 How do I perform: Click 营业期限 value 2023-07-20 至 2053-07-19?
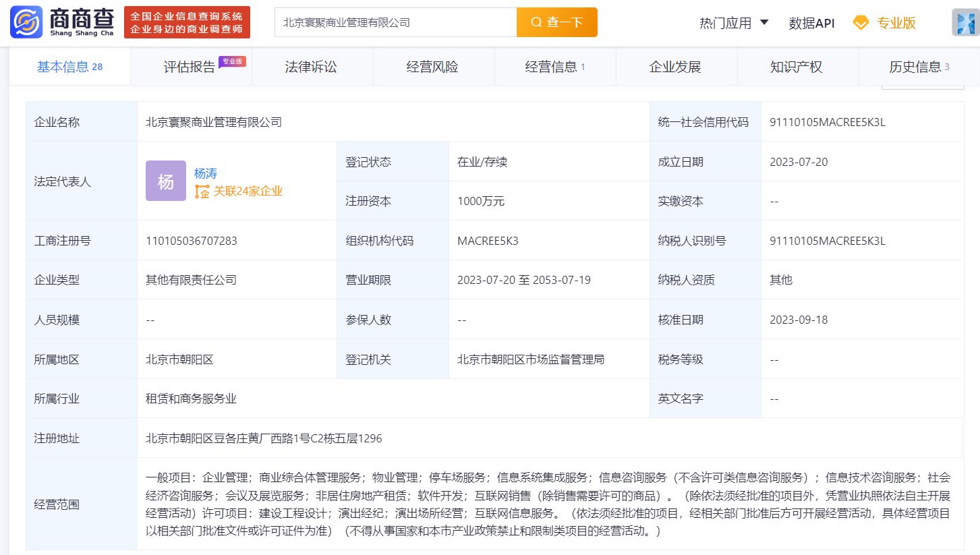524,280
